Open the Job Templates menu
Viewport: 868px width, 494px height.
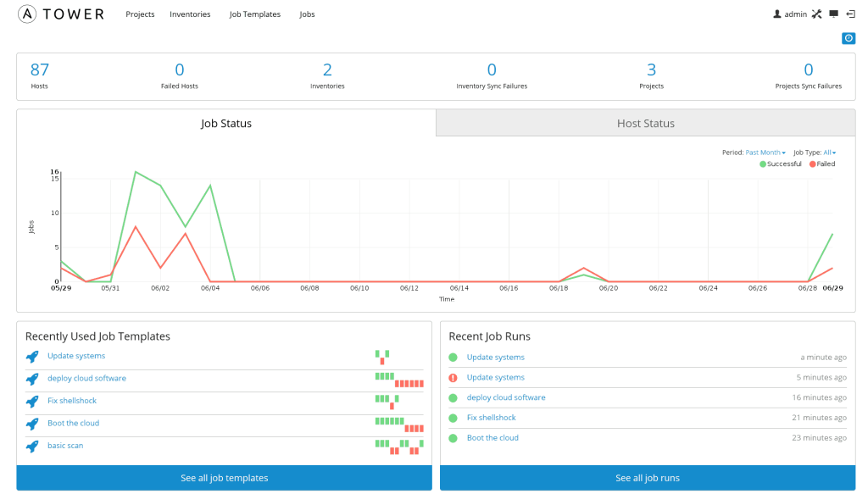click(254, 14)
